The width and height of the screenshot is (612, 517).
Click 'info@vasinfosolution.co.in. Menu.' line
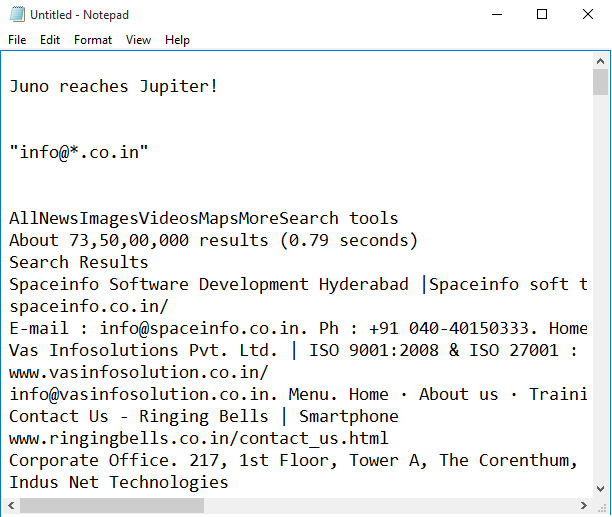[x=298, y=394]
